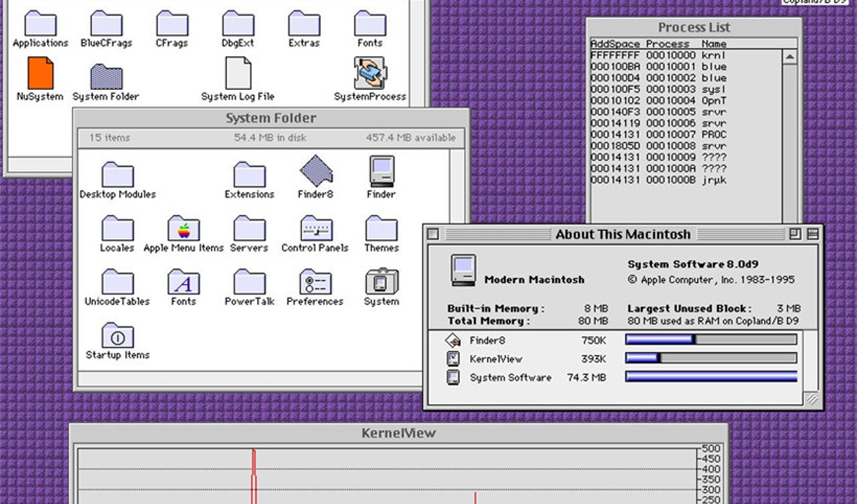Select the OpnT process row
Viewport: 857px width, 504px height.
pyautogui.click(x=686, y=101)
